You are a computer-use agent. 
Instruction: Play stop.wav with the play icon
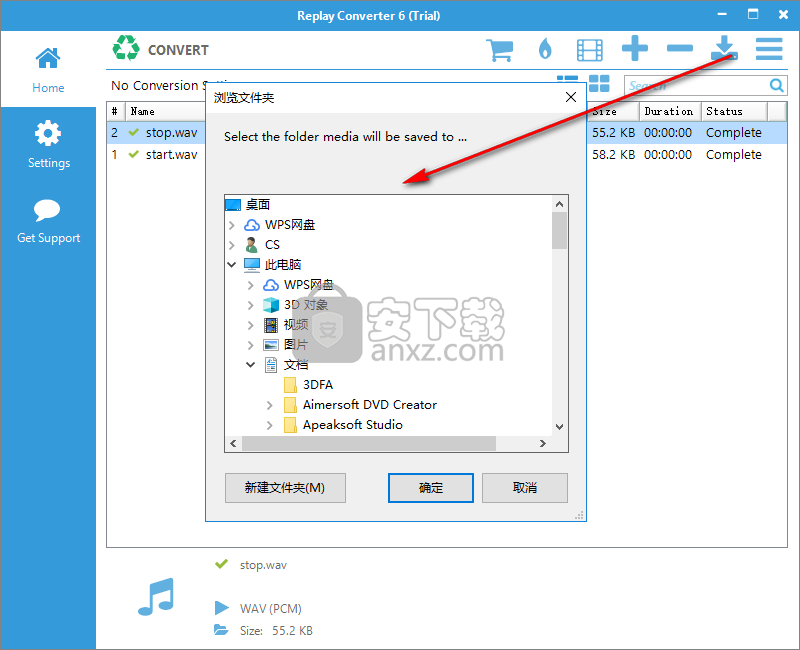221,608
